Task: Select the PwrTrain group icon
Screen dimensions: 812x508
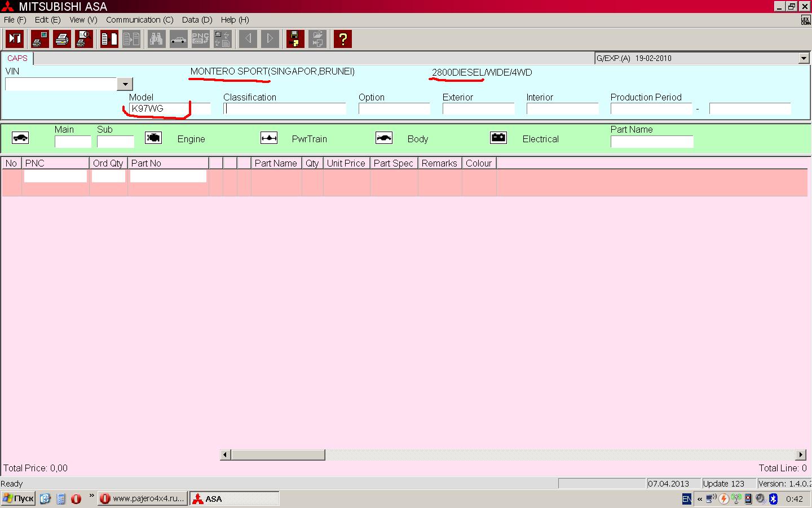Action: pyautogui.click(x=269, y=138)
